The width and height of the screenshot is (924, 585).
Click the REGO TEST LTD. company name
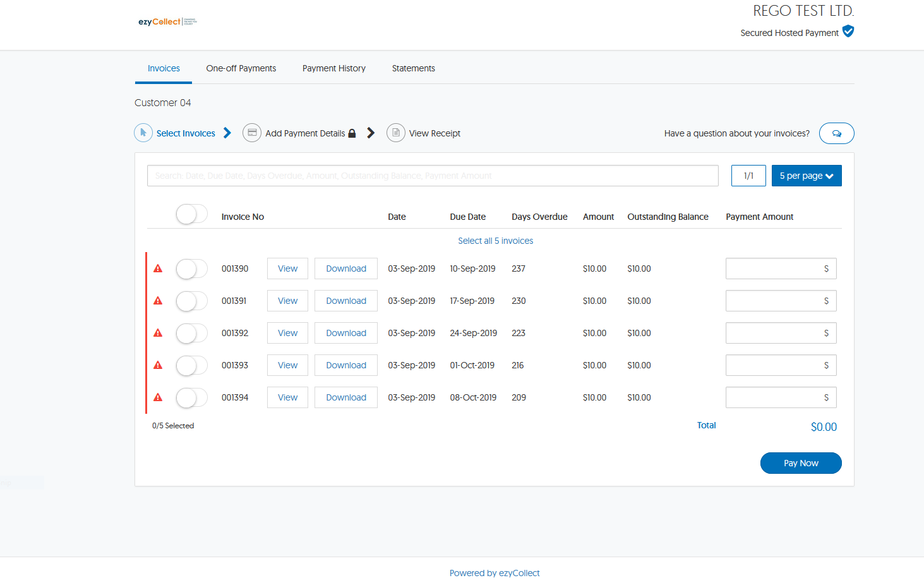[803, 11]
